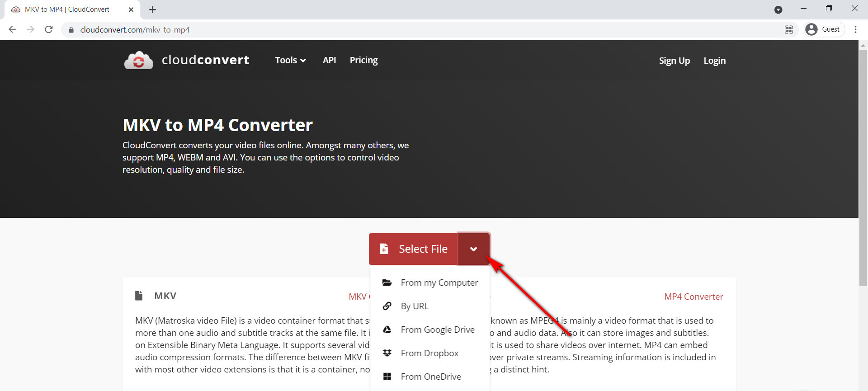This screenshot has height=391, width=868.
Task: Close the CloudConvert browser tab
Action: pos(131,9)
